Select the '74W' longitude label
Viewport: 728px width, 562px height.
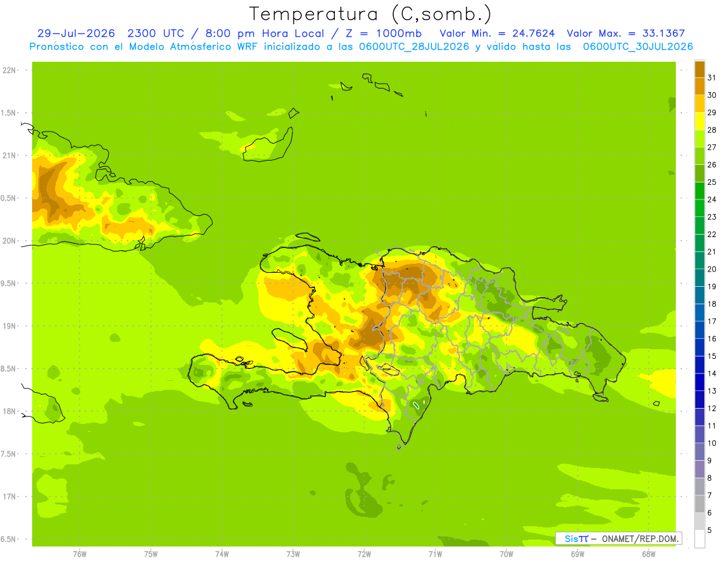coord(222,554)
